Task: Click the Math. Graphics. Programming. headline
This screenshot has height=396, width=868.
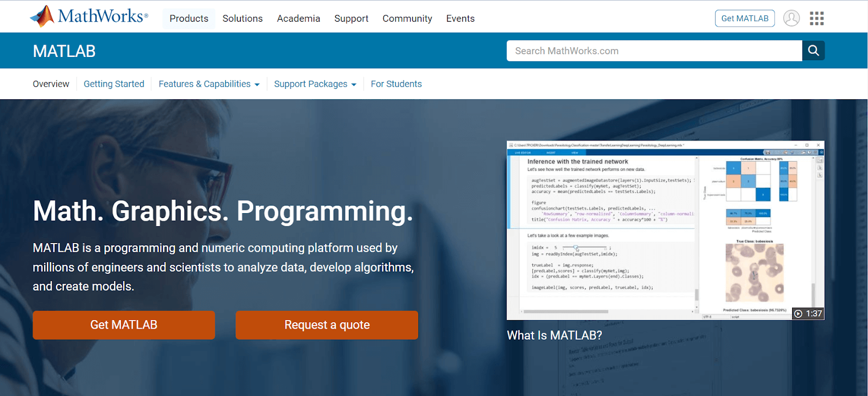Action: click(223, 211)
